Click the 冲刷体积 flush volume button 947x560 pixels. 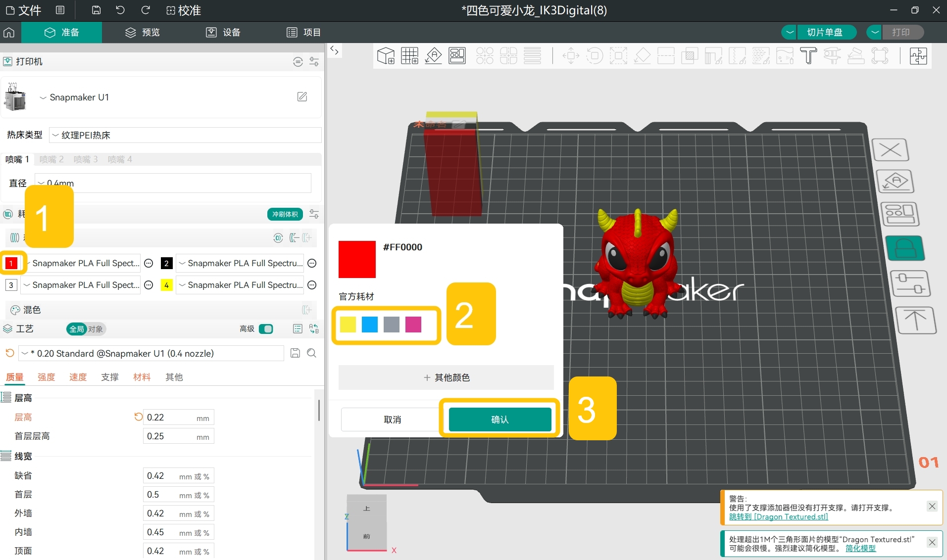(x=285, y=214)
